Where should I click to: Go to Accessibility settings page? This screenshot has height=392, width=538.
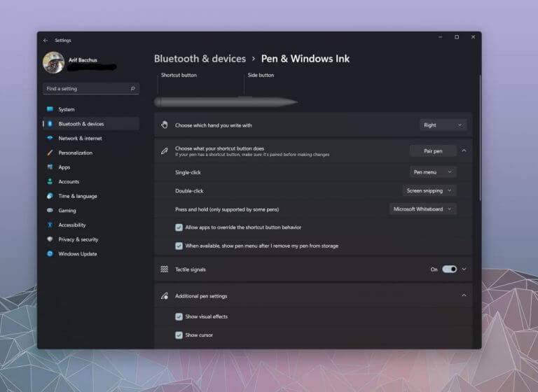point(91,225)
